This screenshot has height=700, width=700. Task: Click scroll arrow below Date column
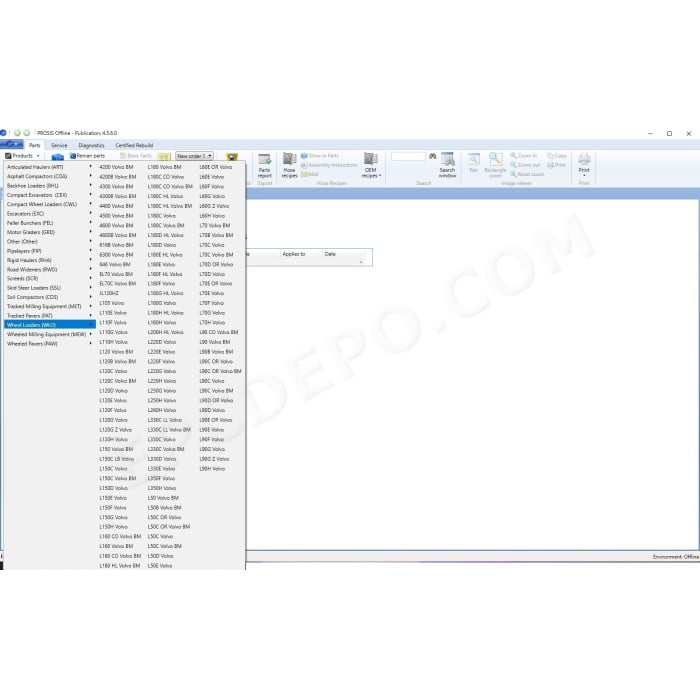361,262
